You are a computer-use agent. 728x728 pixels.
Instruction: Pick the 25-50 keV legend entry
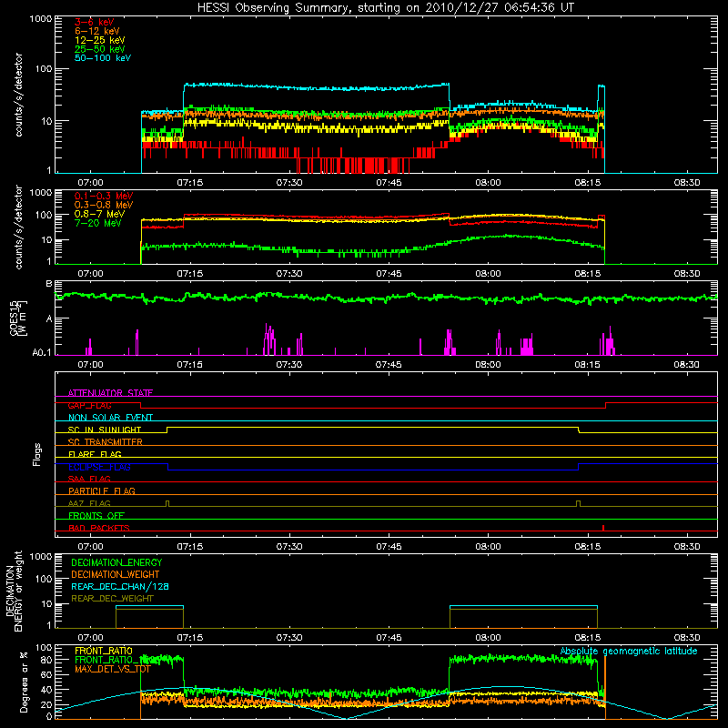(100, 49)
